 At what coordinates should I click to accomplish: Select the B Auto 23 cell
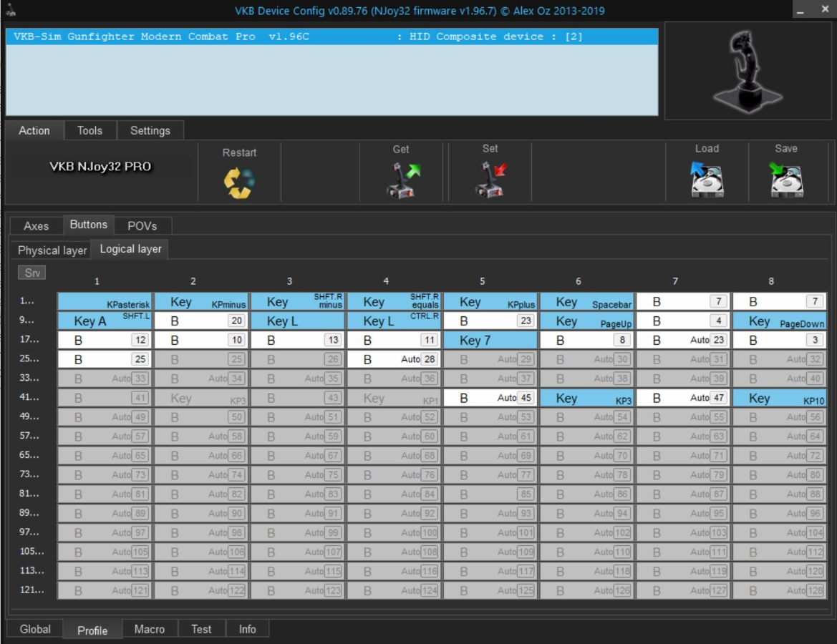tap(683, 340)
